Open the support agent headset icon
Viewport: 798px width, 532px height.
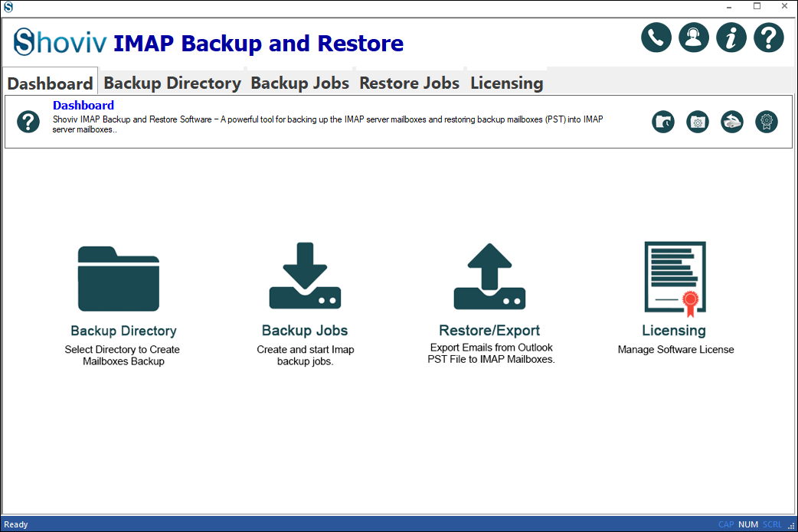click(694, 38)
